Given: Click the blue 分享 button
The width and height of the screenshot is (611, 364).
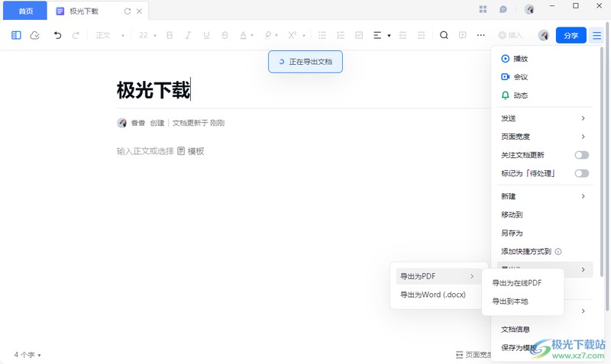Looking at the screenshot, I should pyautogui.click(x=571, y=35).
